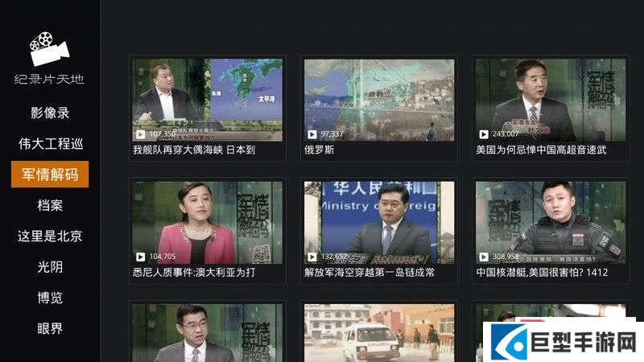Screen dimensions: 644x362
Task: Open the 档案 category
Action: (x=50, y=205)
